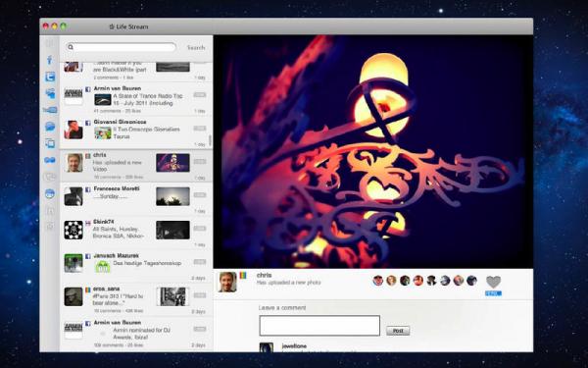The width and height of the screenshot is (588, 368).
Task: Click Skink74's avatar in the feed
Action: click(x=73, y=230)
